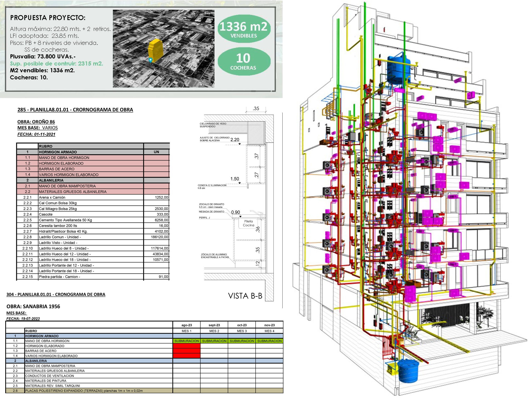Click the Pileta Cocina label in section
This screenshot has height=399, width=532.
(x=249, y=223)
